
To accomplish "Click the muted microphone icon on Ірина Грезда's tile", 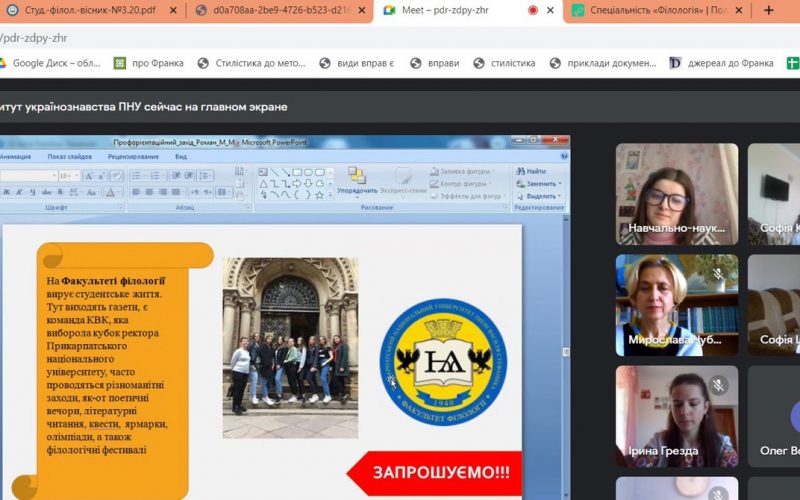I will pyautogui.click(x=717, y=384).
